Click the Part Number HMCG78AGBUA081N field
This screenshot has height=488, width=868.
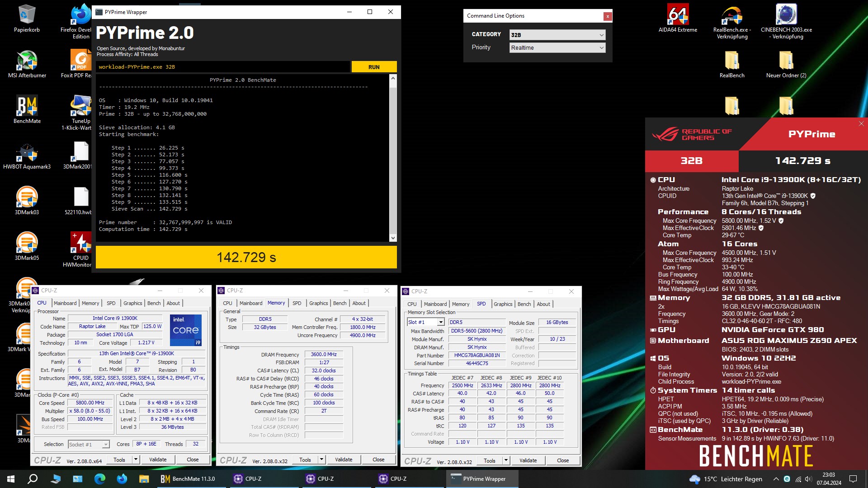477,355
